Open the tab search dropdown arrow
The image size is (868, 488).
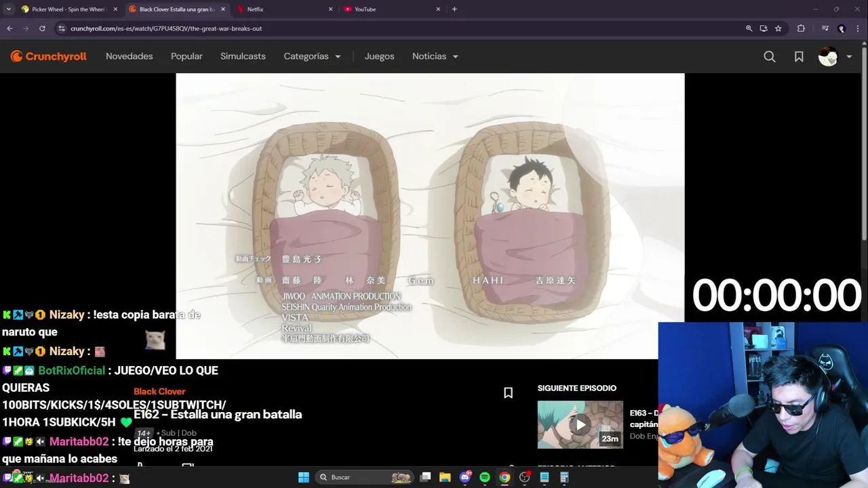point(8,9)
